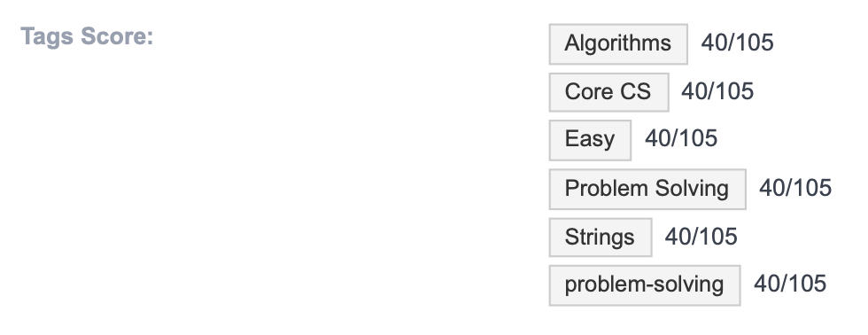Filter by the first tag, Algorithms
868x335 pixels.
pyautogui.click(x=618, y=43)
